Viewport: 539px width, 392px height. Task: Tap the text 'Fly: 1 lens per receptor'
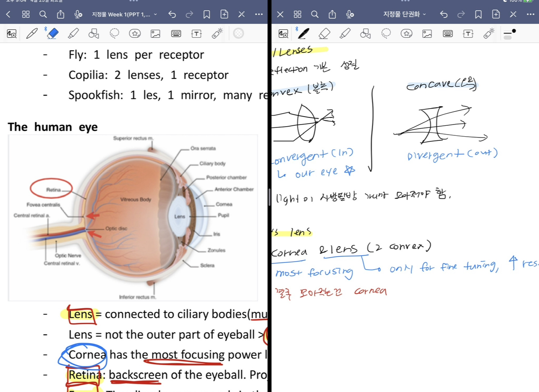click(x=136, y=55)
